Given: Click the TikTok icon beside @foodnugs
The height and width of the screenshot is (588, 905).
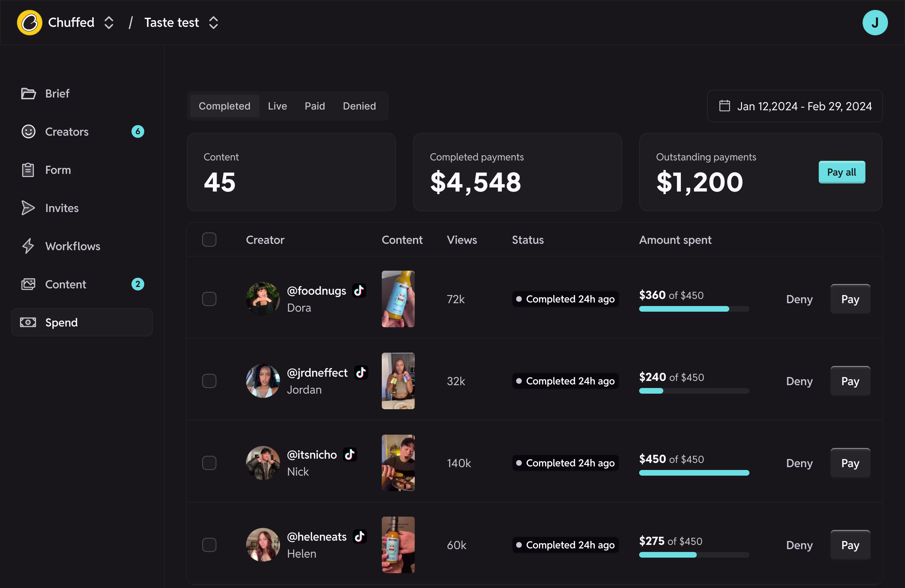Looking at the screenshot, I should tap(359, 291).
